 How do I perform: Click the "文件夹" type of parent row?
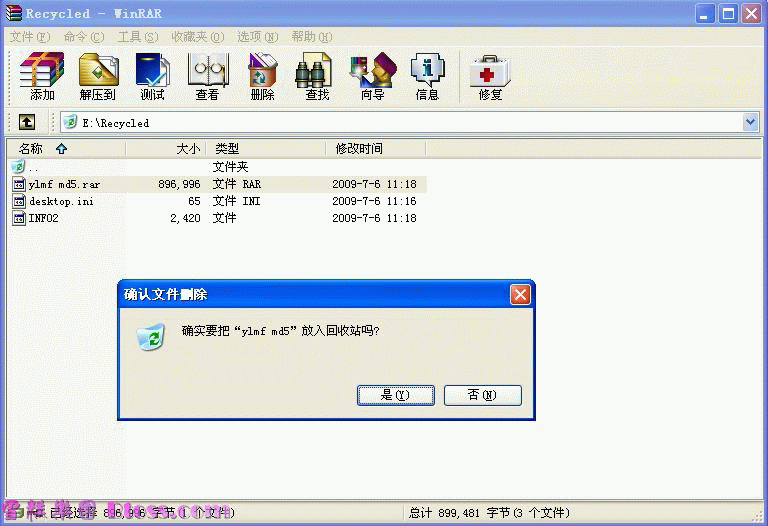(x=231, y=167)
